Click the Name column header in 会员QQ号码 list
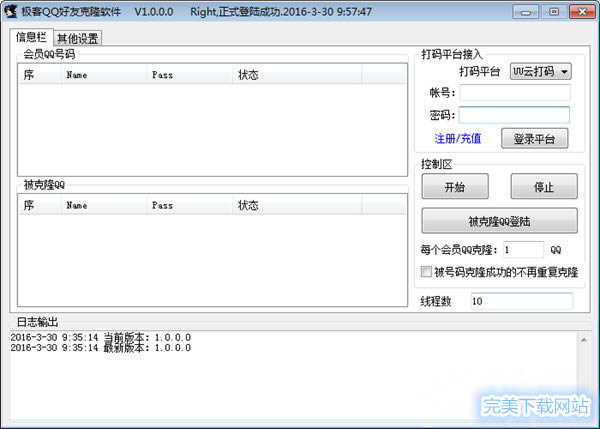Image resolution: width=600 pixels, height=429 pixels. 104,75
